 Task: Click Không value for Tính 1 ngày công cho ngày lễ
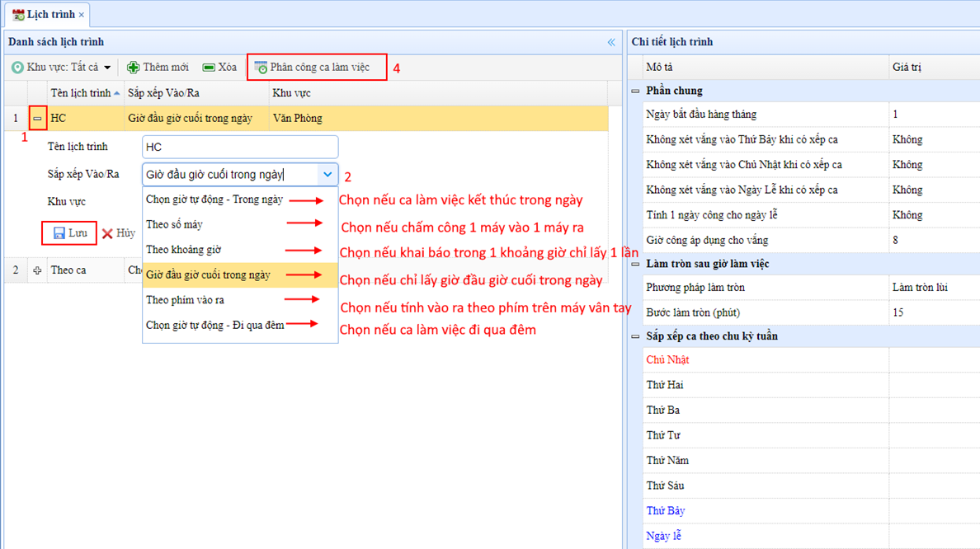click(934, 215)
